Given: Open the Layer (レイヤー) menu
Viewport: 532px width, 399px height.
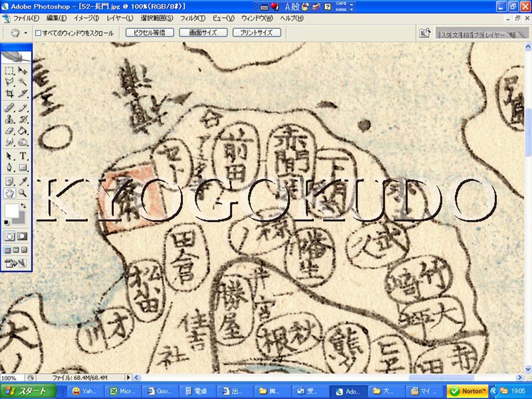Looking at the screenshot, I should pyautogui.click(x=119, y=18).
